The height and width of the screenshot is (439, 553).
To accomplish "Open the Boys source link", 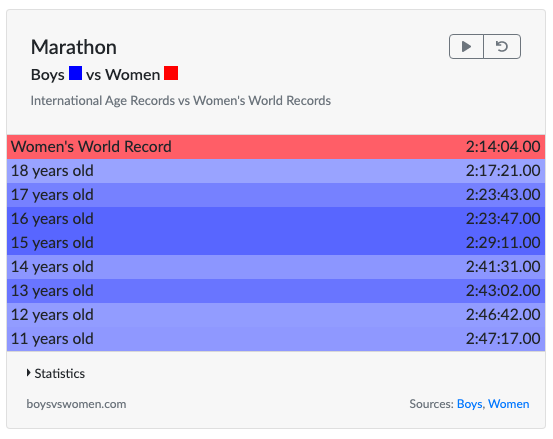I will point(469,404).
